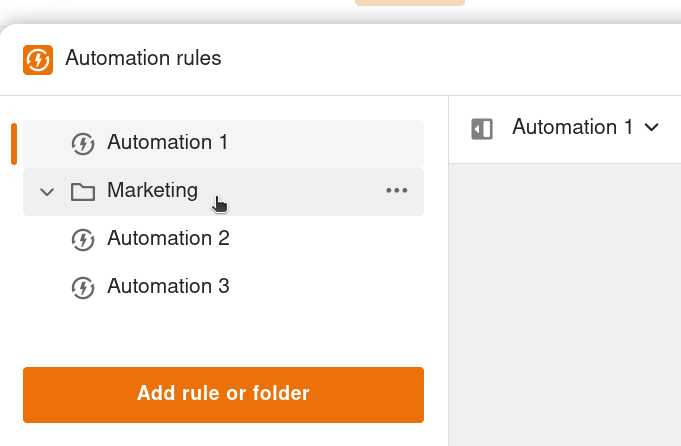Open the Marketing folder three-dot menu
This screenshot has height=446, width=681.
[397, 191]
